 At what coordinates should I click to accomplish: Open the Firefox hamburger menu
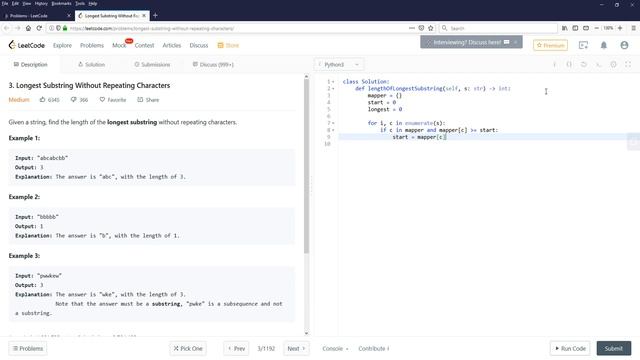[633, 28]
